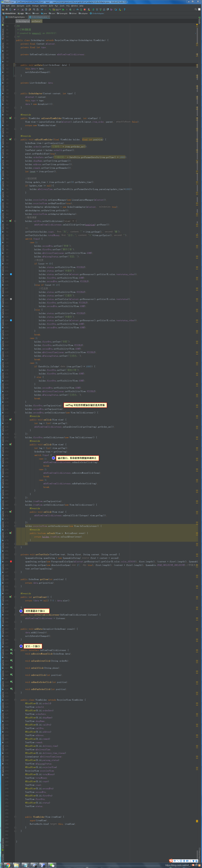Click the notifyDataSetChanged call in setData
The width and height of the screenshot is (202, 868).
(38, 72)
